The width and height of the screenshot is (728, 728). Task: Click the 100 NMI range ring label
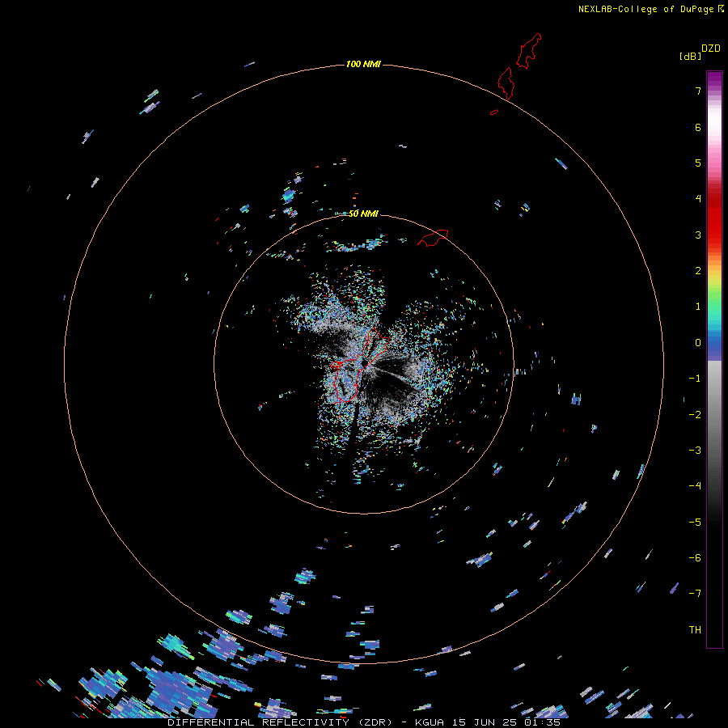(363, 64)
